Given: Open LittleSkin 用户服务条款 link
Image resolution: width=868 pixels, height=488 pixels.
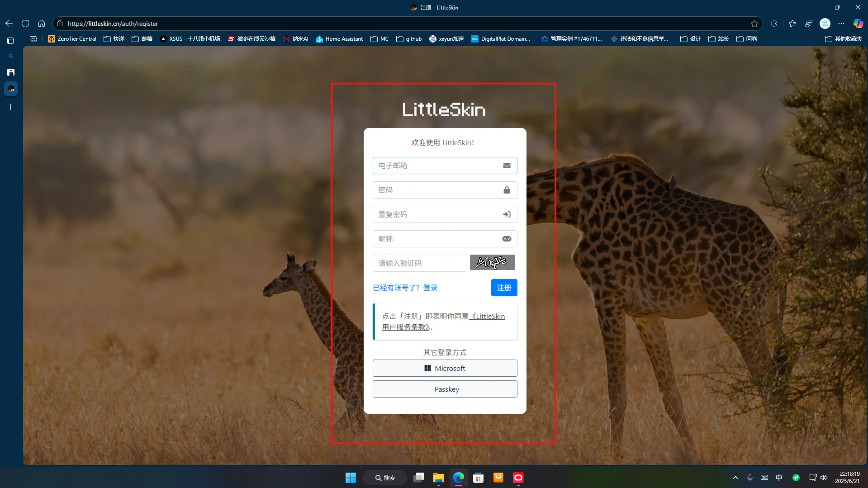Looking at the screenshot, I should pyautogui.click(x=443, y=322).
